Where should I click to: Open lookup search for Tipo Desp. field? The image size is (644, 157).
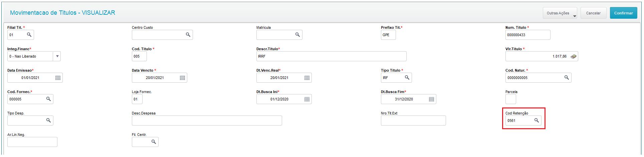[x=48, y=120]
